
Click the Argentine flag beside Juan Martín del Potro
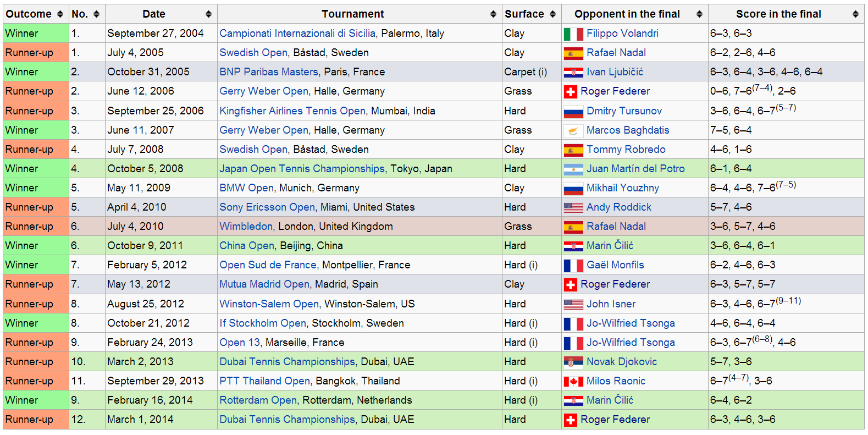click(x=573, y=169)
